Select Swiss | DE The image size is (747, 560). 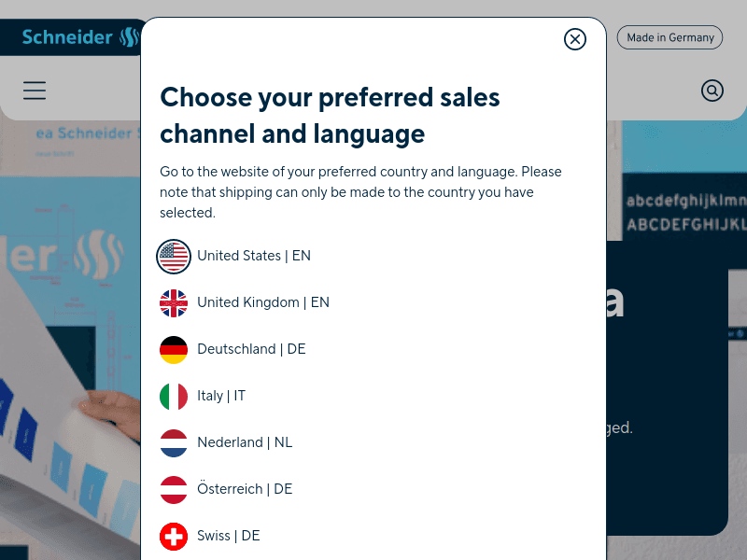click(229, 536)
